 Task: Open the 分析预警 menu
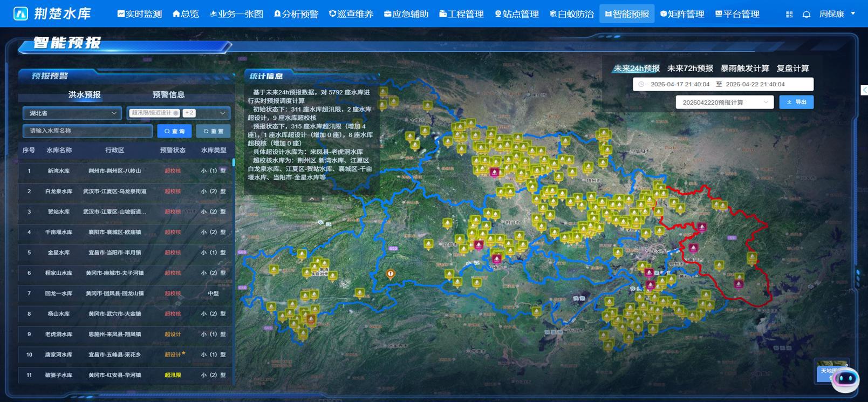coord(296,14)
